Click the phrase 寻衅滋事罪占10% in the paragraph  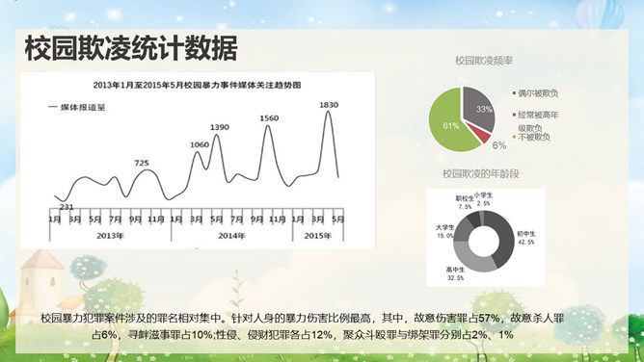point(170,335)
